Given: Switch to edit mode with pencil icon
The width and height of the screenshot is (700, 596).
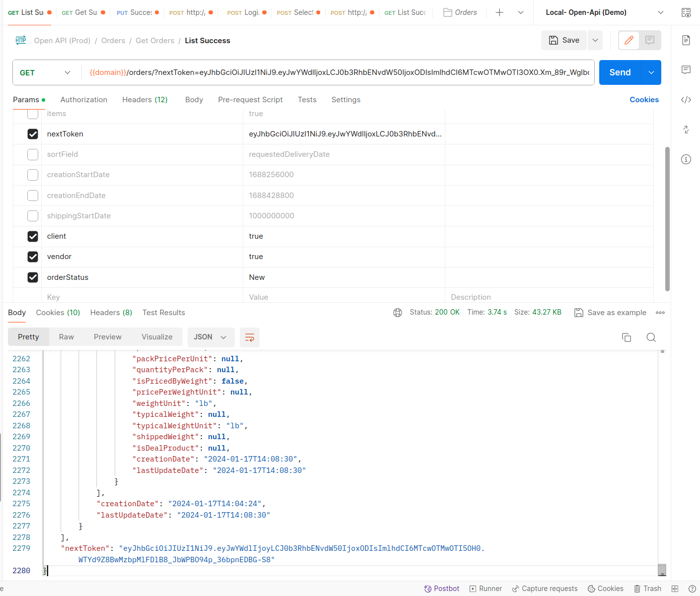Looking at the screenshot, I should click(629, 40).
